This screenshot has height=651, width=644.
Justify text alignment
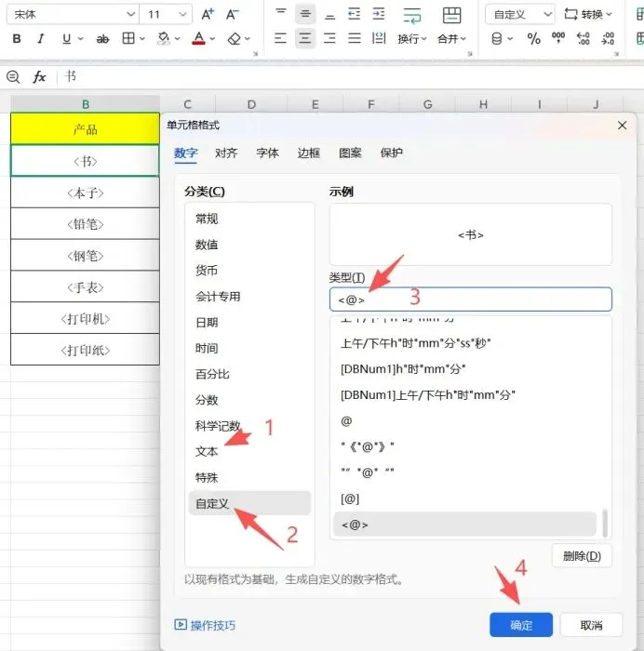click(355, 39)
